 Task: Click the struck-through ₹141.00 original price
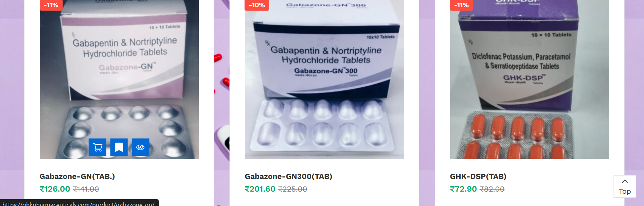[86, 189]
